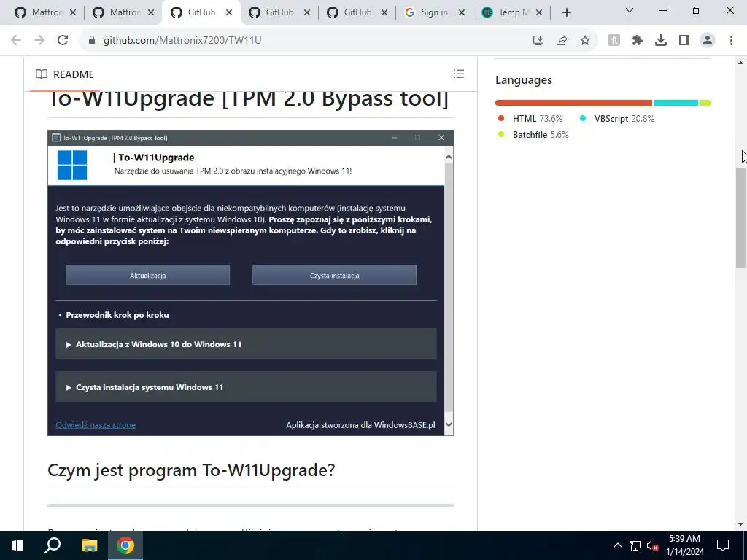
Task: Open the Extensions puzzle menu
Action: [x=638, y=41]
